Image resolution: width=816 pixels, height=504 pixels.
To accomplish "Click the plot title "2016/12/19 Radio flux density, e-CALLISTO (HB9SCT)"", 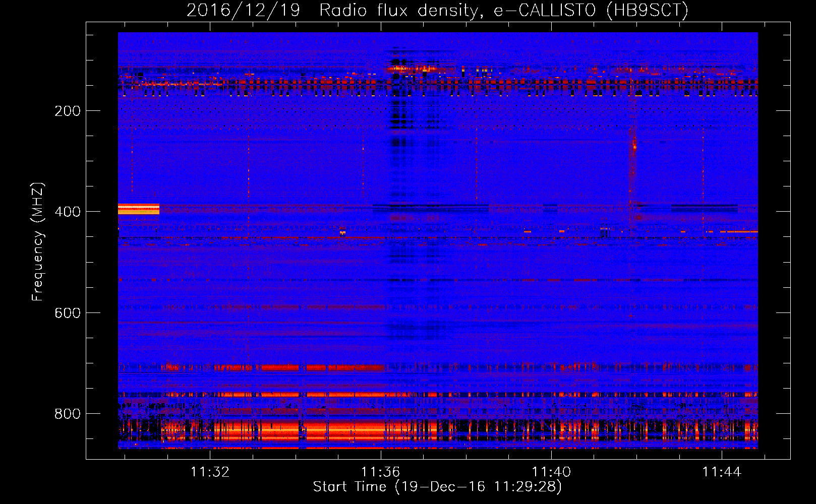I will 437,10.
